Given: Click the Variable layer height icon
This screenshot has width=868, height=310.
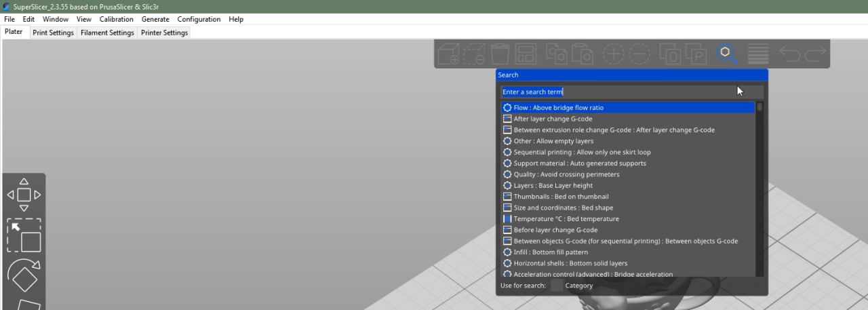Looking at the screenshot, I should coord(757,54).
